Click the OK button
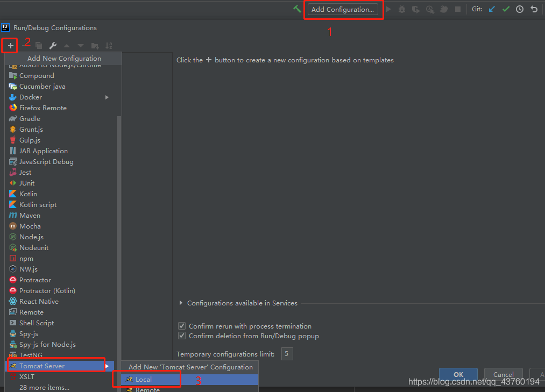This screenshot has height=392, width=545. click(458, 374)
